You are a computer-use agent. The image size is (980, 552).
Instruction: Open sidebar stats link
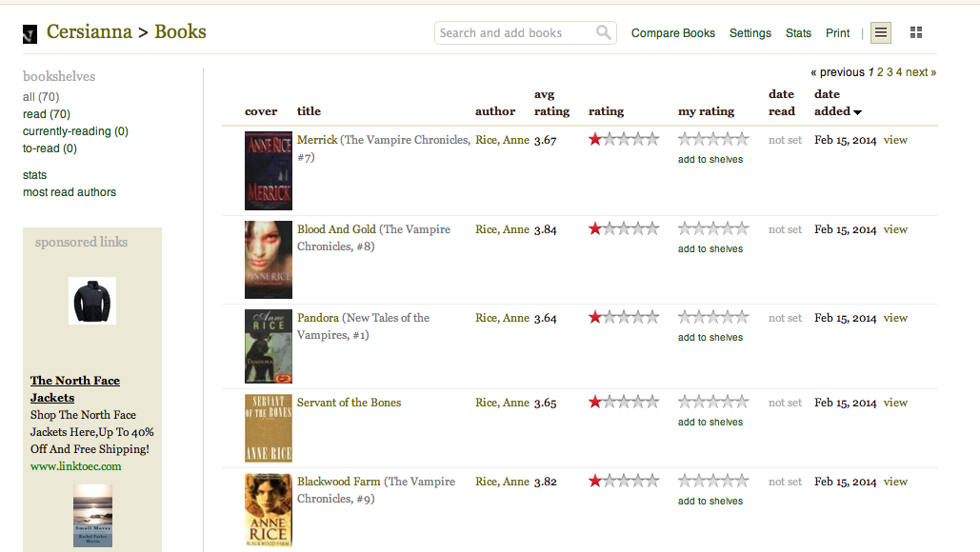point(34,175)
